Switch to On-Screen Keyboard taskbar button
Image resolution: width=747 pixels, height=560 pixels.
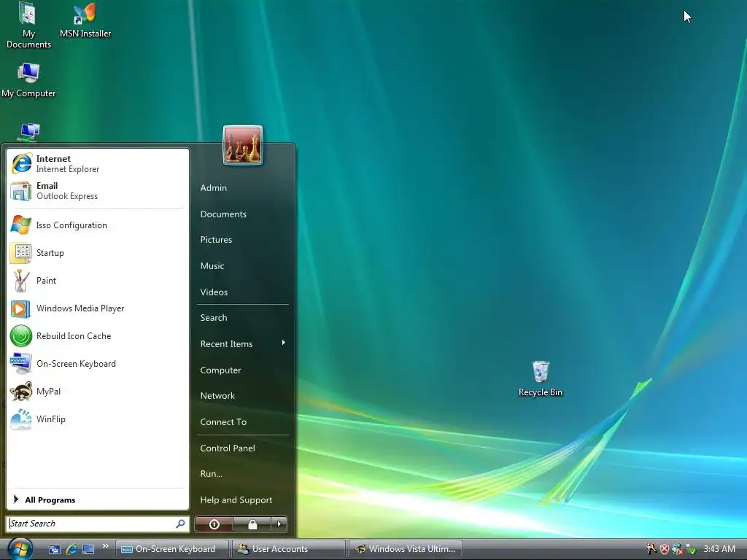click(172, 549)
